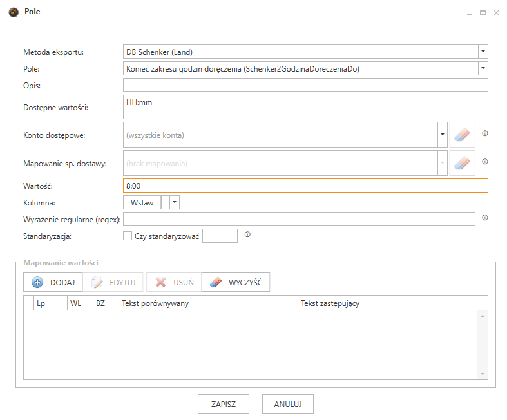Click the Wstaw button
507x420 pixels.
(142, 202)
